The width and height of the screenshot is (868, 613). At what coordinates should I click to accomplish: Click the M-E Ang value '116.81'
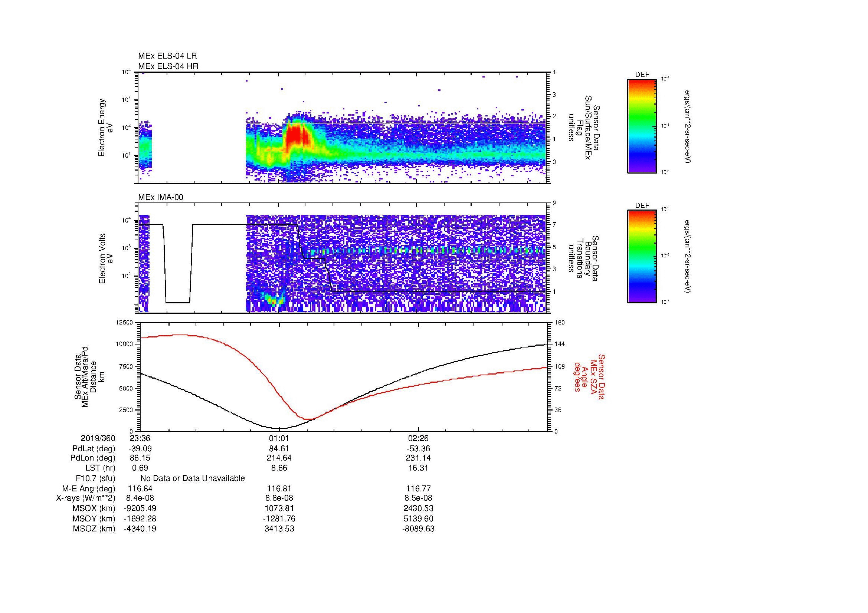(279, 488)
